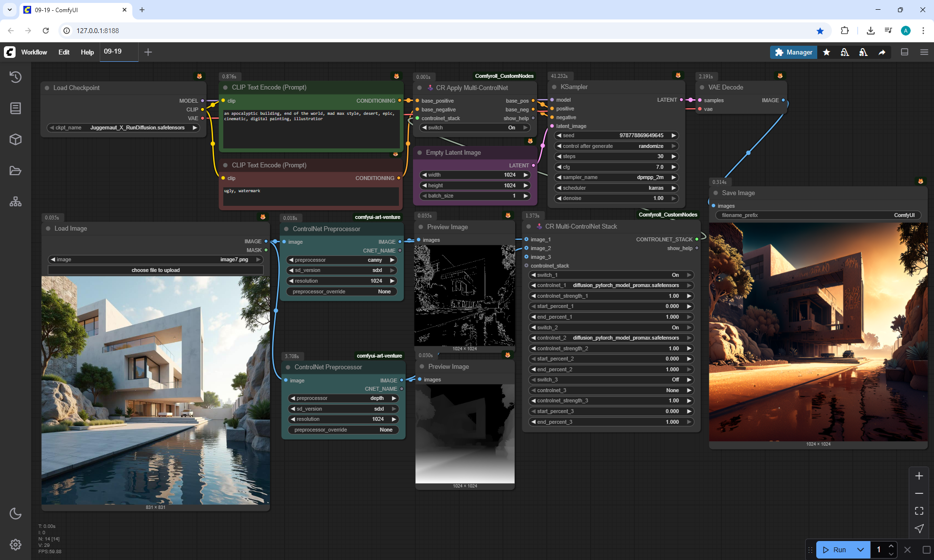
Task: Open the queue history sidebar icon
Action: click(16, 77)
